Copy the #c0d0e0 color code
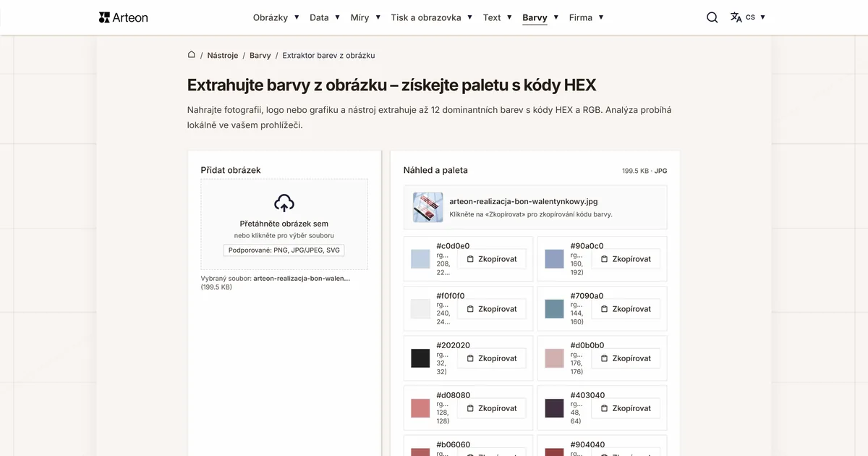868x456 pixels. click(492, 259)
